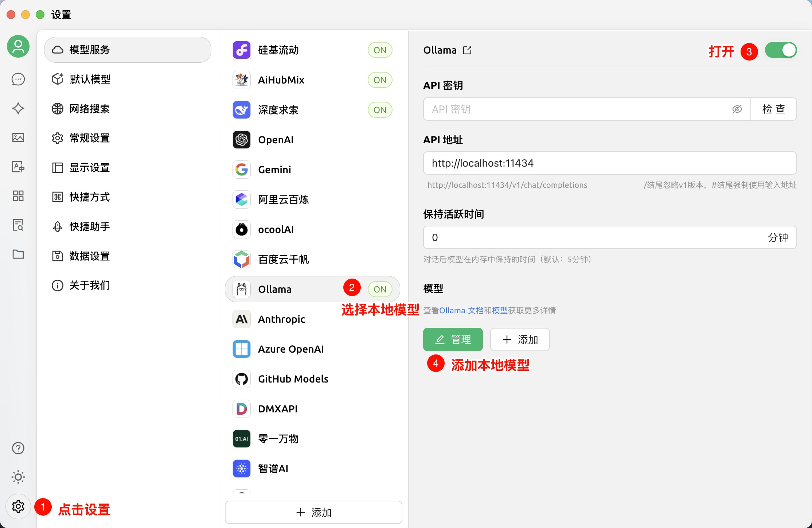This screenshot has width=812, height=528.
Task: Select Anthropic in the provider list
Action: coord(281,319)
